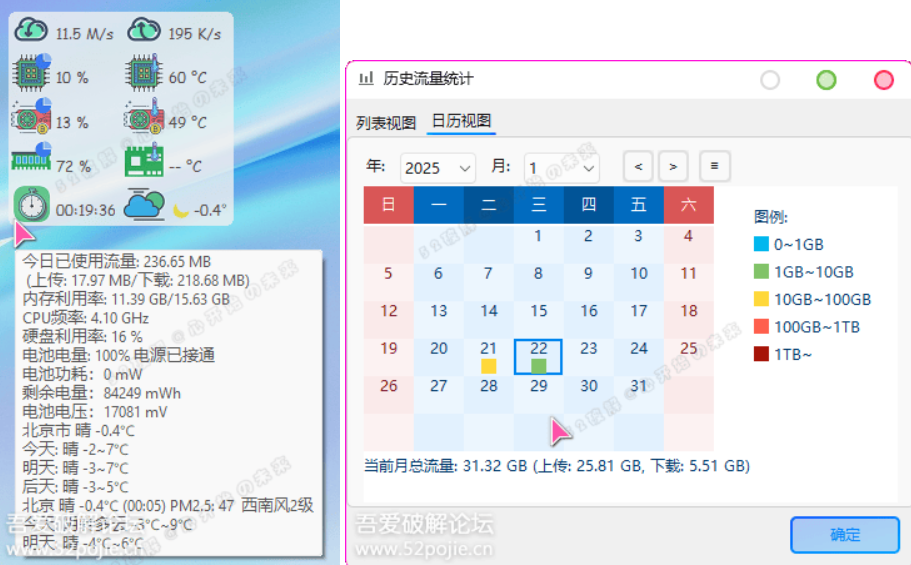This screenshot has height=565, width=911.
Task: Click the CPU temperature chip icon
Action: pos(144,73)
